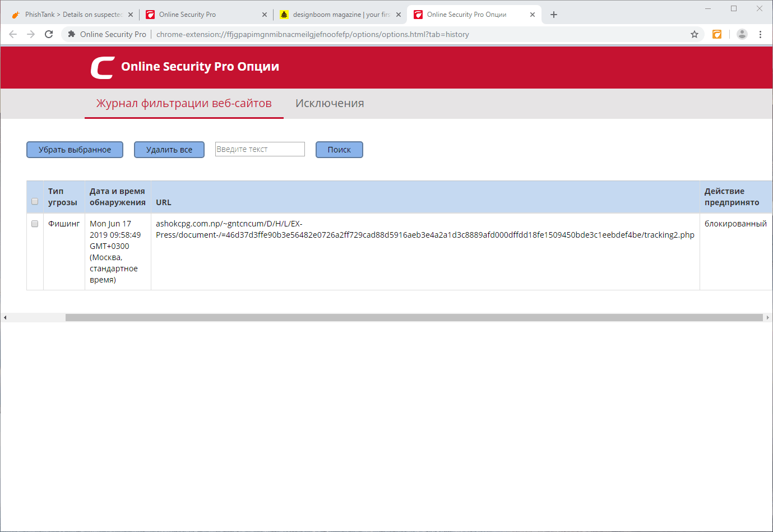The width and height of the screenshot is (773, 532).
Task: Open the Chrome profile avatar menu
Action: tap(742, 34)
